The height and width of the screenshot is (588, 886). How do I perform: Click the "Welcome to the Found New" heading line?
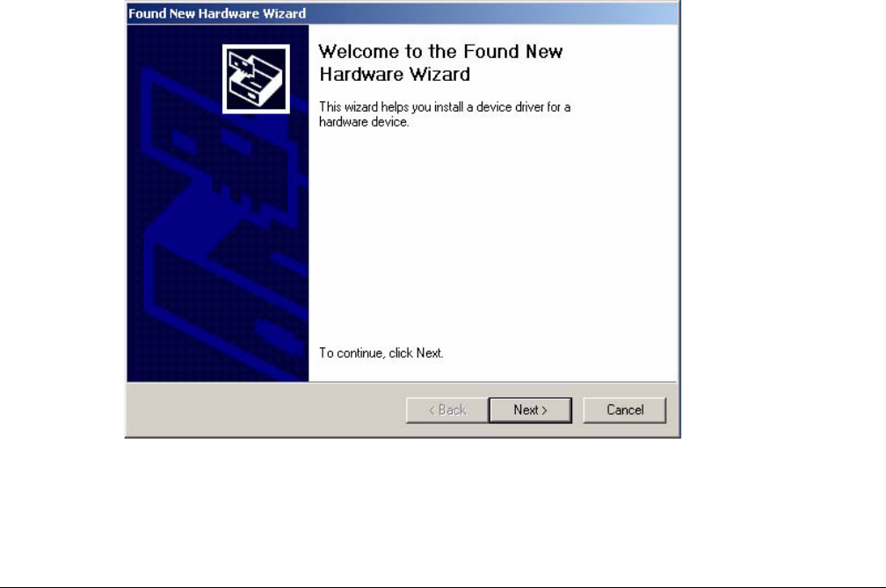pos(440,51)
